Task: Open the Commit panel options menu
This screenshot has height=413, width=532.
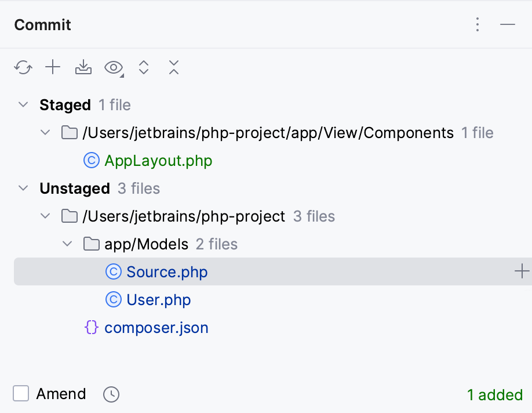Action: pyautogui.click(x=477, y=25)
